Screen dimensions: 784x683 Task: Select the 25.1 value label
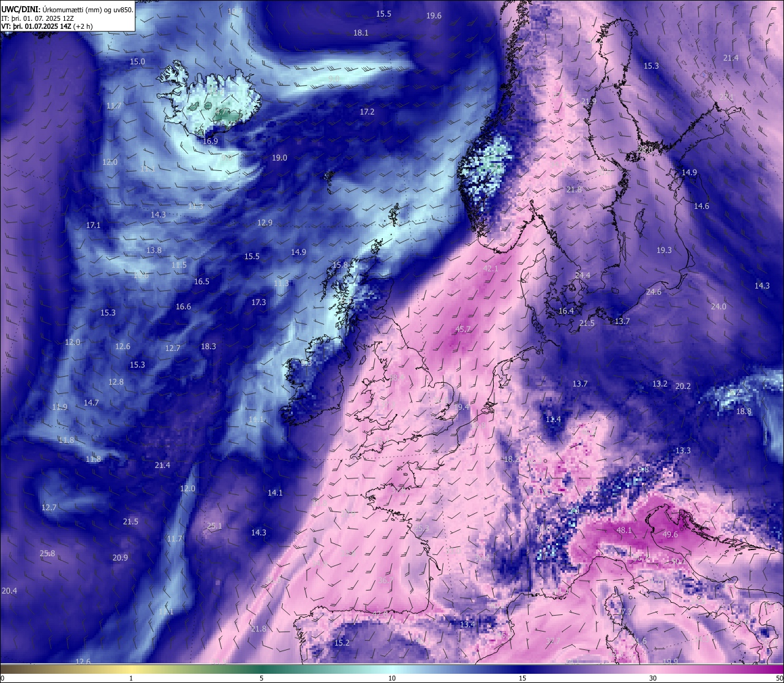(214, 526)
